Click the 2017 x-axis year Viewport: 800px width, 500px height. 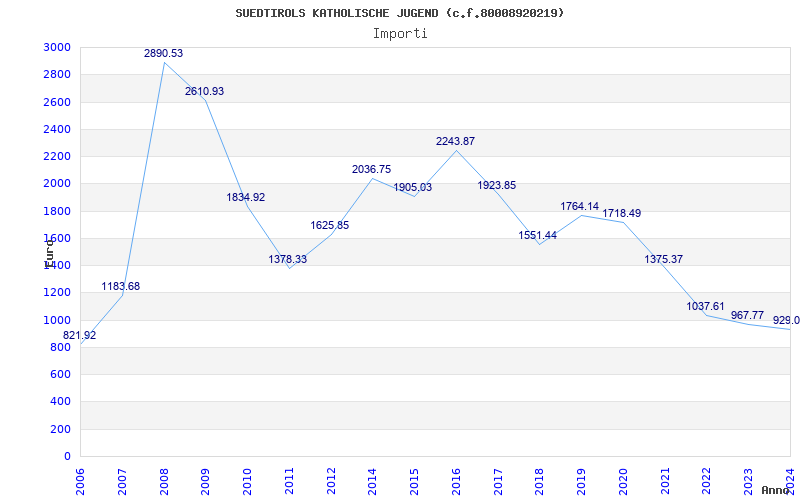(x=498, y=481)
